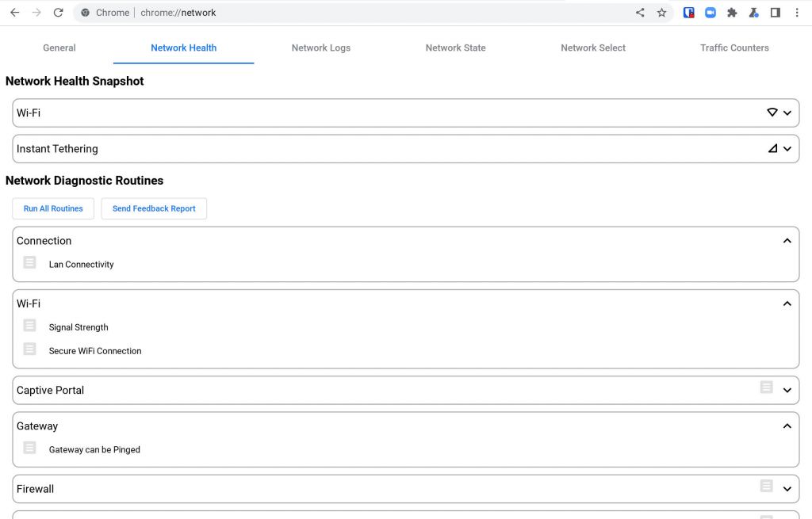812x519 pixels.
Task: Expand the Instant Tethering section
Action: [x=787, y=148]
